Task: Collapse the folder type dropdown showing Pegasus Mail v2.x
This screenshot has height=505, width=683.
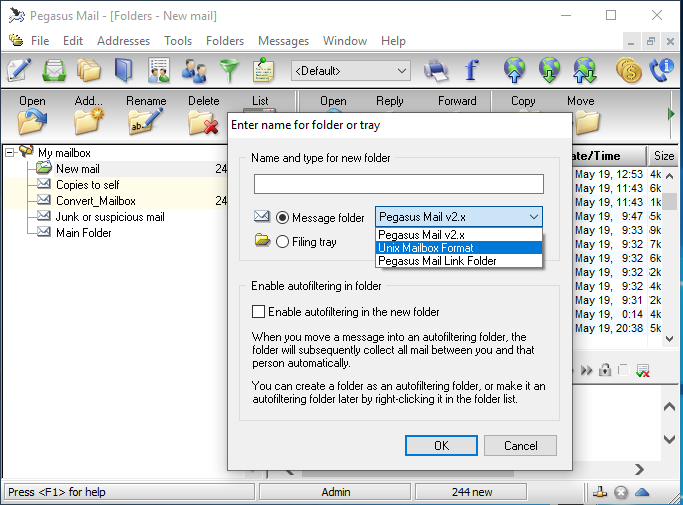Action: tap(459, 217)
